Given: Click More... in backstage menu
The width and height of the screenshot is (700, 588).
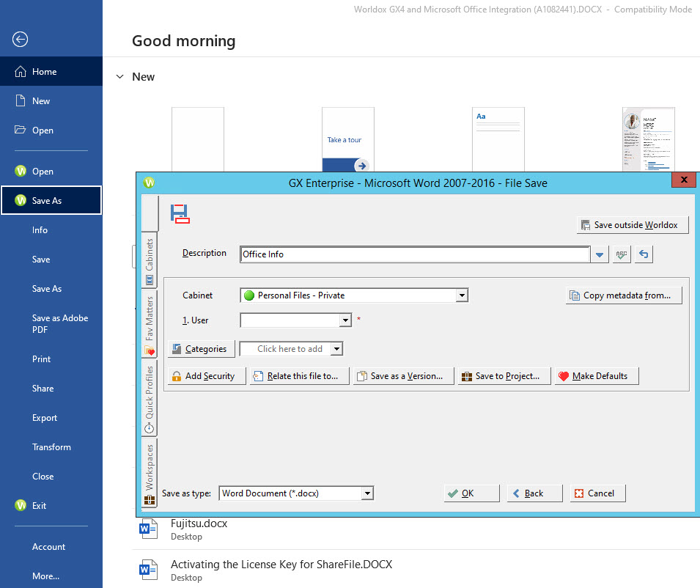Looking at the screenshot, I should point(51,576).
